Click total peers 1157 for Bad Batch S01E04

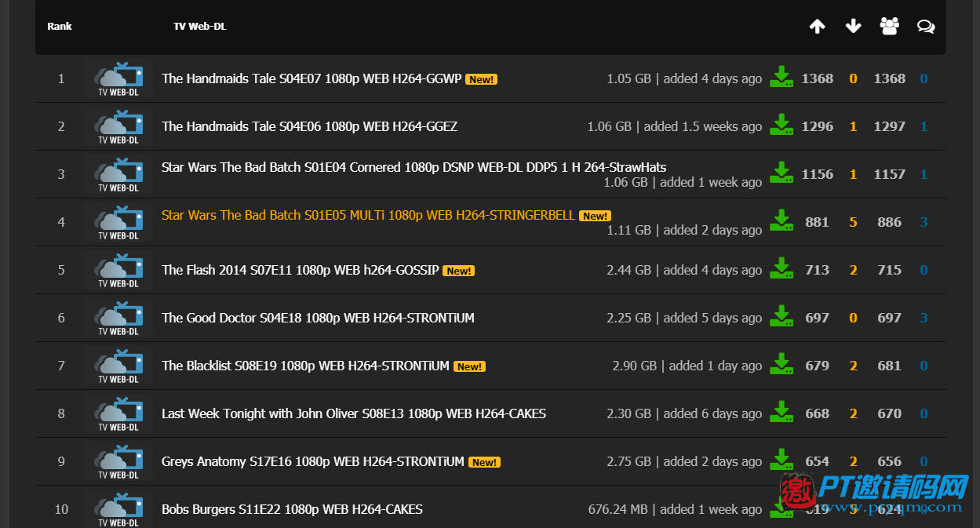coord(889,174)
